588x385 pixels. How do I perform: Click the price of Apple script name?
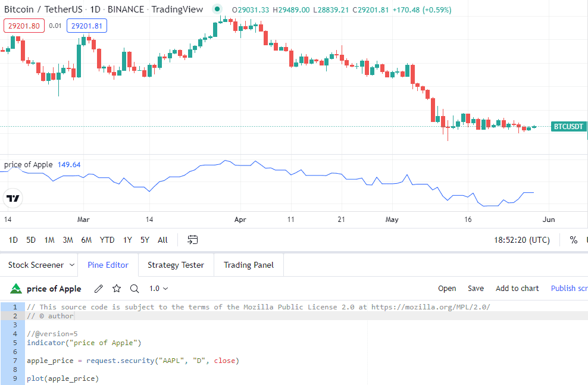(x=54, y=289)
